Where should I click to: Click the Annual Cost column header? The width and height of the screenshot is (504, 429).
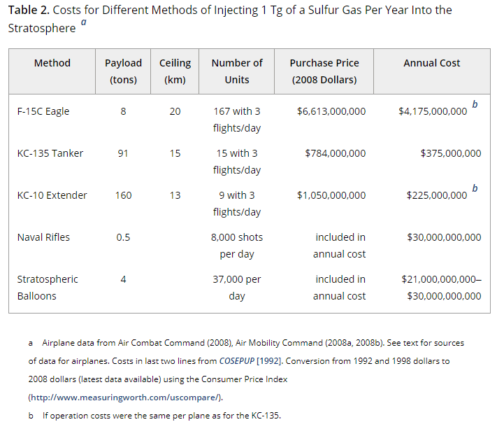431,63
